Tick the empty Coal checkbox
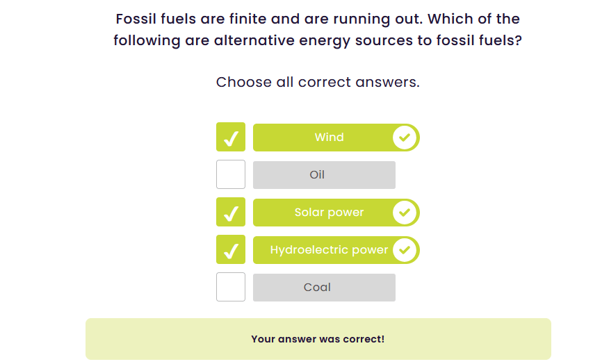This screenshot has height=364, width=593. 231,287
